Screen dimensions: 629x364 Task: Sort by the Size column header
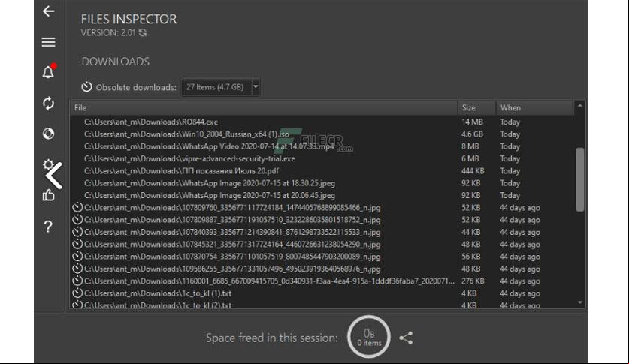(476, 108)
